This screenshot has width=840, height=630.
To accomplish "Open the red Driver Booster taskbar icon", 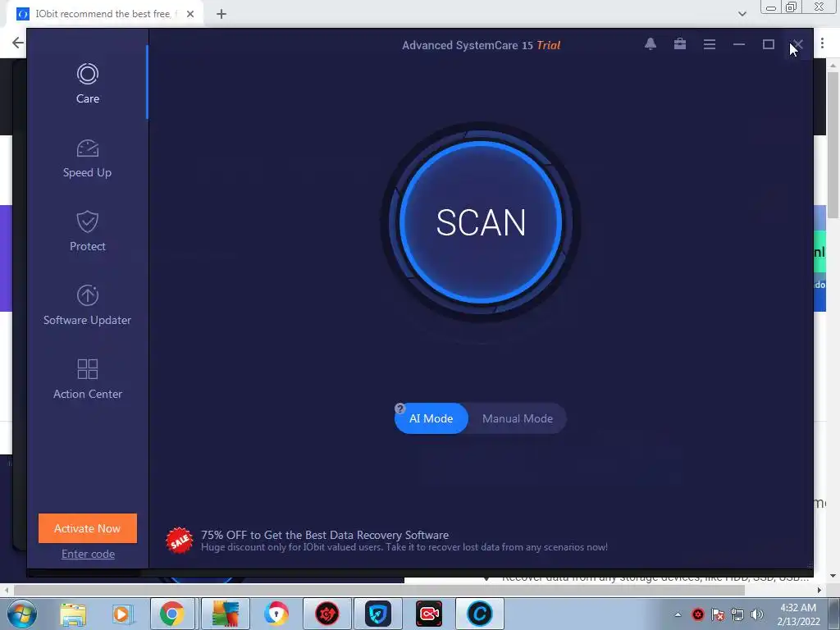I will click(x=327, y=614).
